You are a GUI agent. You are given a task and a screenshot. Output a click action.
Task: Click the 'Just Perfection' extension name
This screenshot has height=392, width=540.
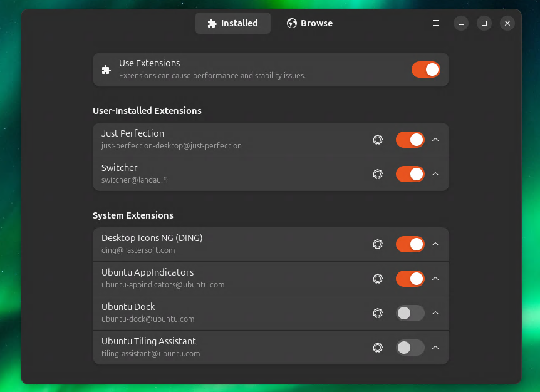click(133, 133)
